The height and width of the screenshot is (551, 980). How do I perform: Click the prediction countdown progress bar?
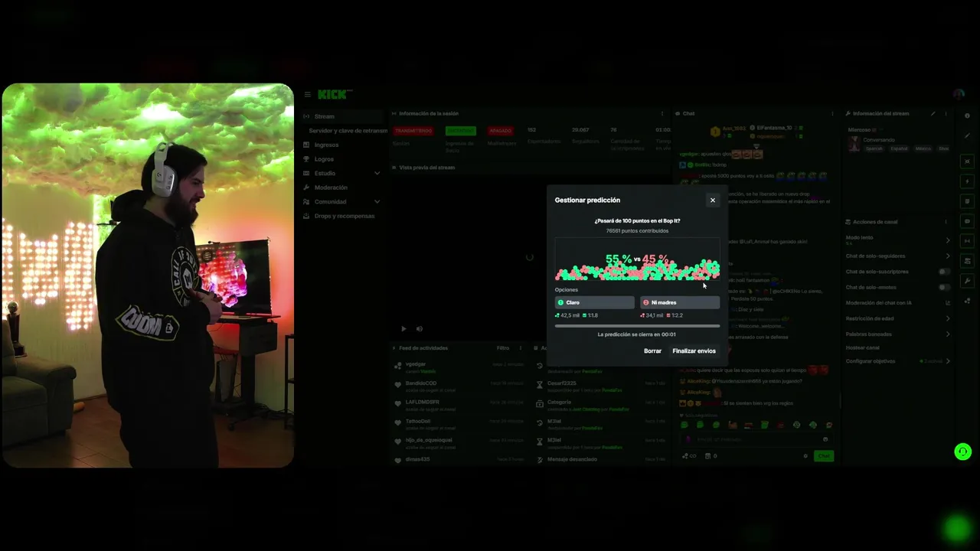pos(637,326)
